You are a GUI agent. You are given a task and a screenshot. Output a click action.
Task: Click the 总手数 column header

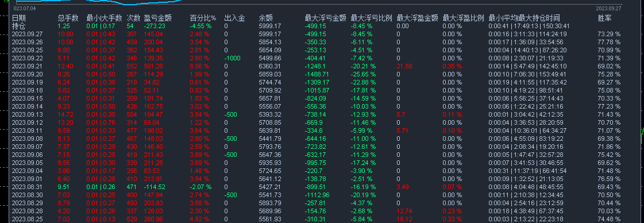click(x=68, y=18)
